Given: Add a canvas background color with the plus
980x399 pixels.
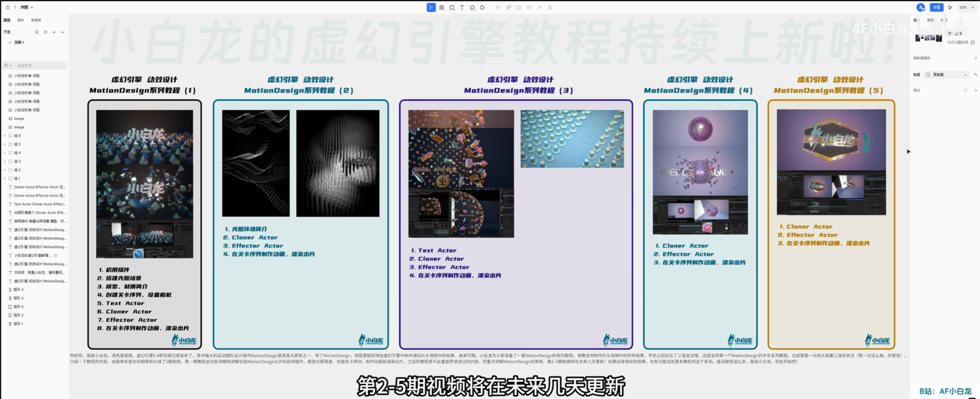Looking at the screenshot, I should [976, 58].
